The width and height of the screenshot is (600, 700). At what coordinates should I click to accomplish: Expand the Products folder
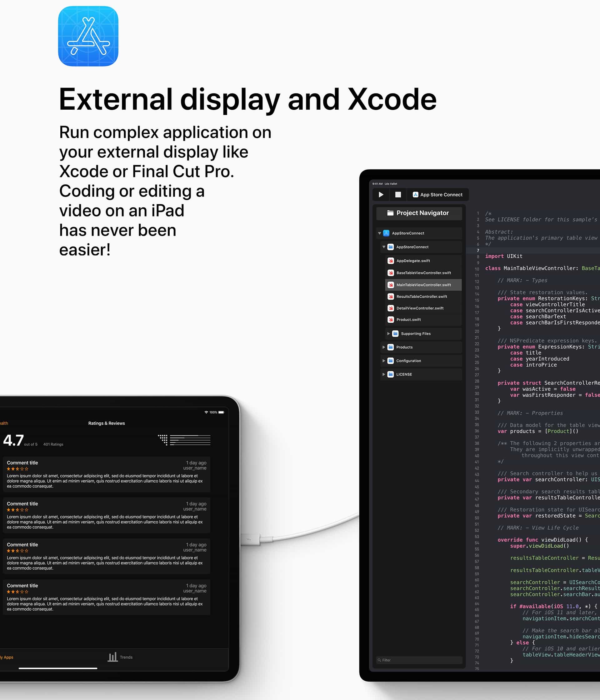383,347
